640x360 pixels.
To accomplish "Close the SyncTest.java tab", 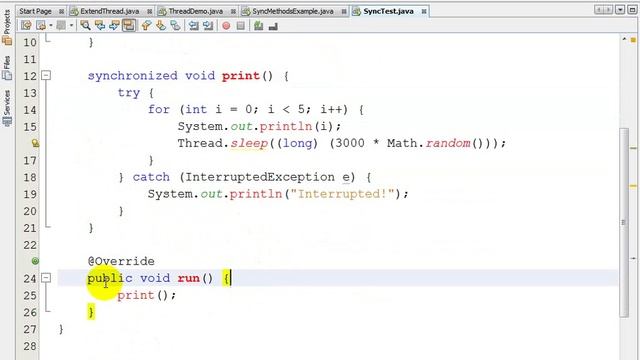I will 424,11.
